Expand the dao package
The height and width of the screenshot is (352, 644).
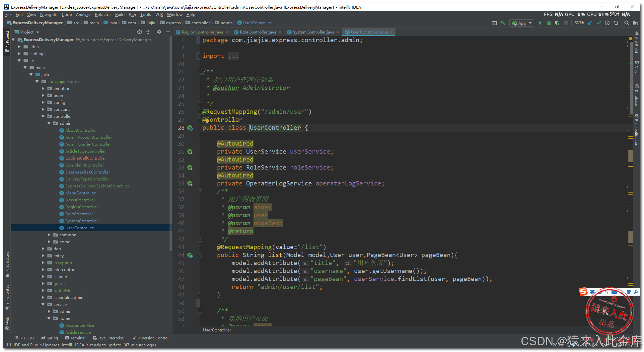click(43, 249)
